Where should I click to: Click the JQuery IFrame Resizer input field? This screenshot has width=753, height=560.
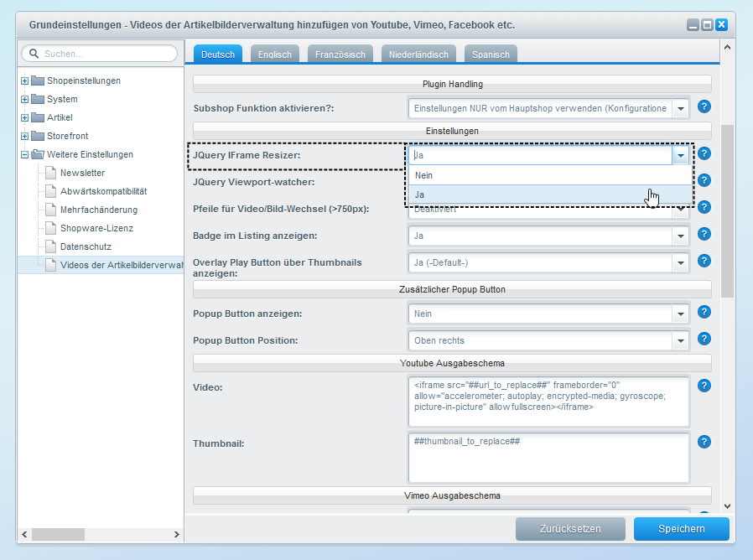coord(541,155)
